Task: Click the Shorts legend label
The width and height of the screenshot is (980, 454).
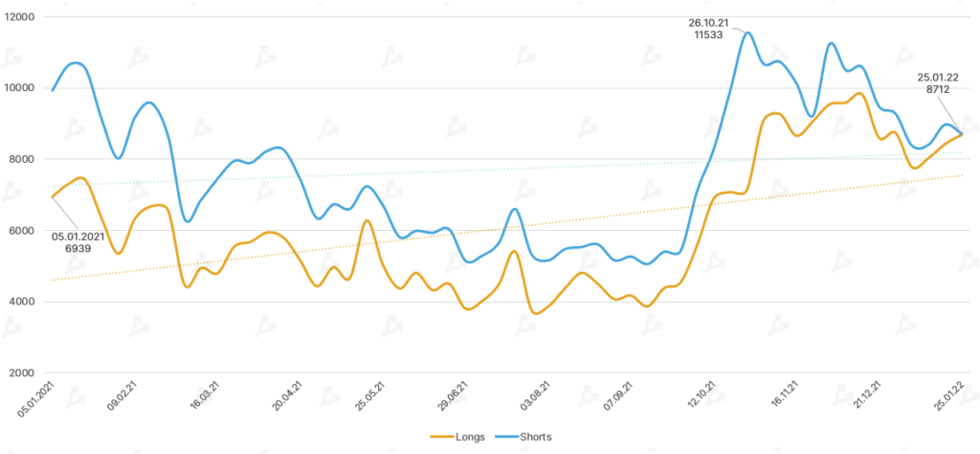Action: coord(536,437)
